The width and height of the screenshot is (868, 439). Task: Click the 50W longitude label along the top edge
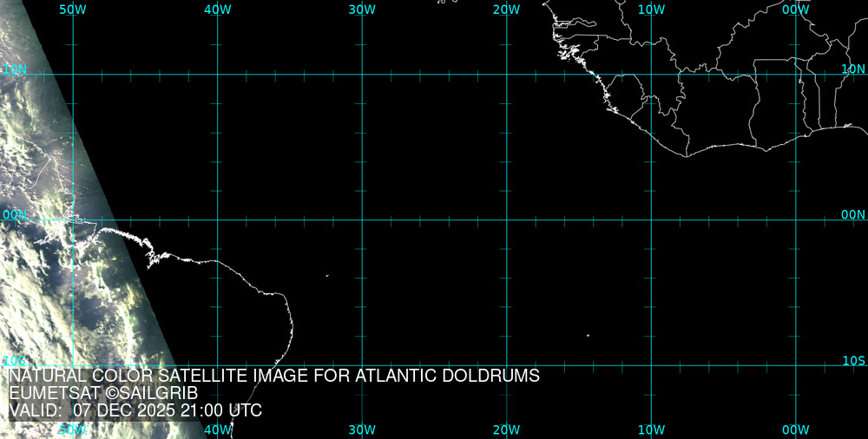coord(73,10)
